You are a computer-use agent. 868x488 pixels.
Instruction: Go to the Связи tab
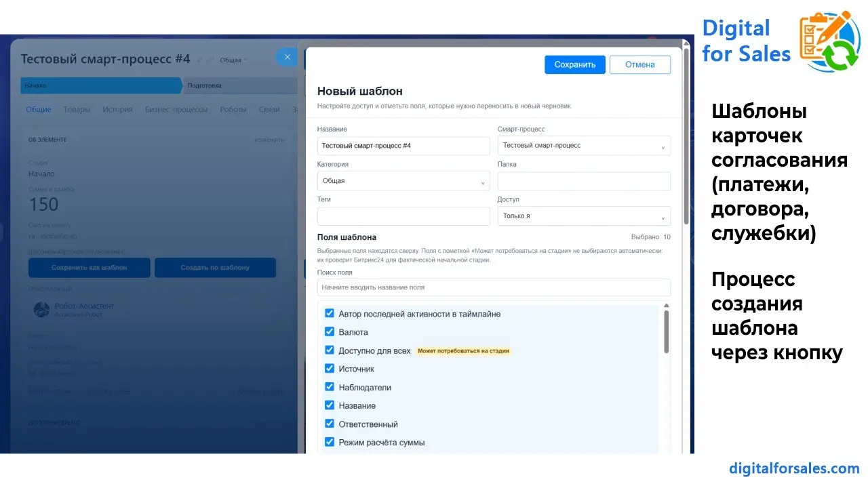pyautogui.click(x=269, y=109)
